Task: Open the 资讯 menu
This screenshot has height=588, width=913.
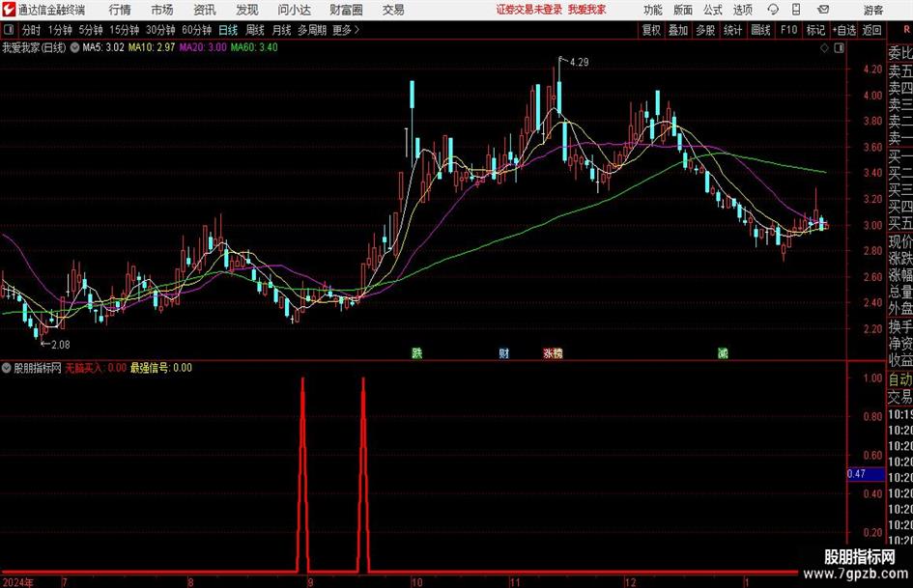Action: 205,10
